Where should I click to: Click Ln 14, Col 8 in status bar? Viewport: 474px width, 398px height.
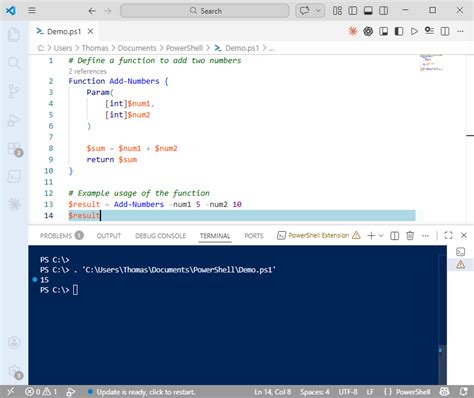(273, 392)
